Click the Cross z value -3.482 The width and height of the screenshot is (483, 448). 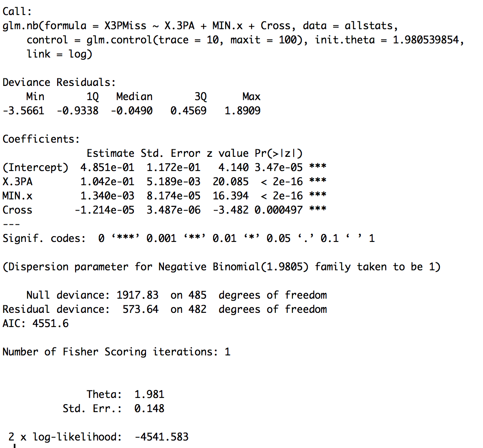(230, 210)
